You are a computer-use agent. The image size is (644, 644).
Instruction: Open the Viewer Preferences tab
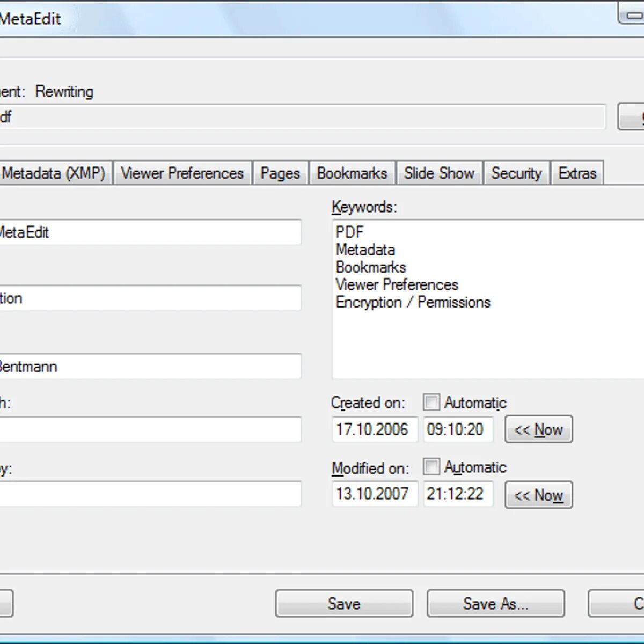[x=182, y=173]
